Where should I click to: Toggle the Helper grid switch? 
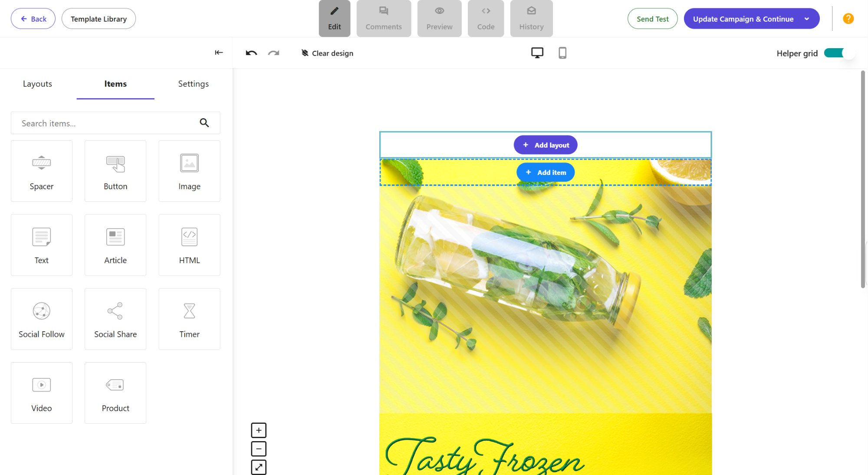(x=839, y=53)
